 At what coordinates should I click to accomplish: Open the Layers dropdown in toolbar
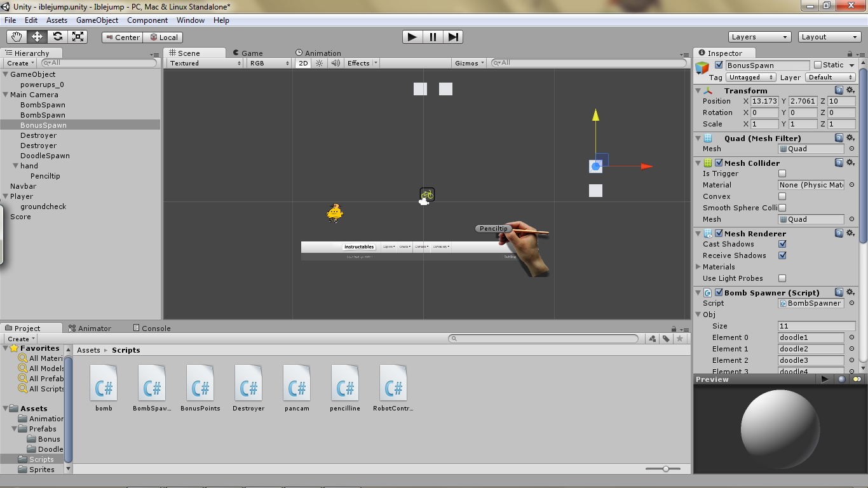tap(760, 37)
